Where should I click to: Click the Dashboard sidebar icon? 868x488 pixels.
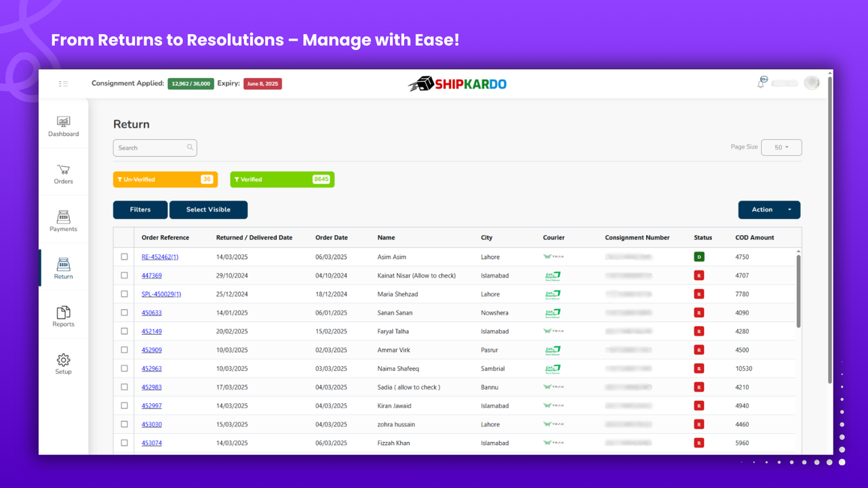63,122
